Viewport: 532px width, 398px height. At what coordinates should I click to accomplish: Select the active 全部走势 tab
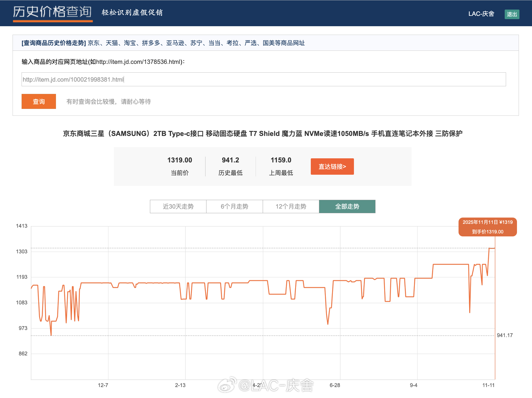347,206
